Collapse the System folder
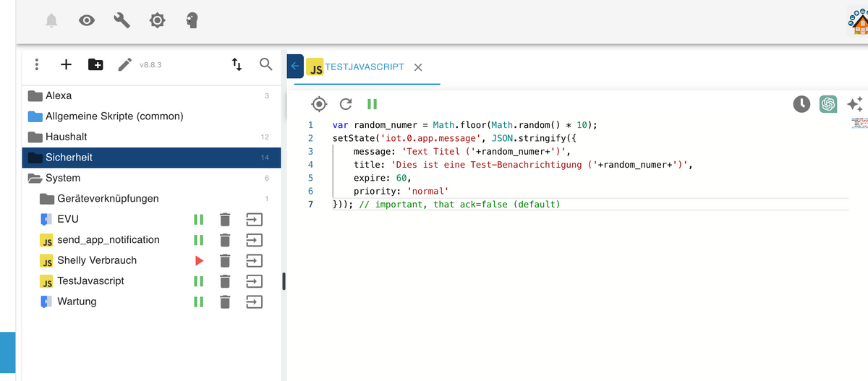 (35, 178)
